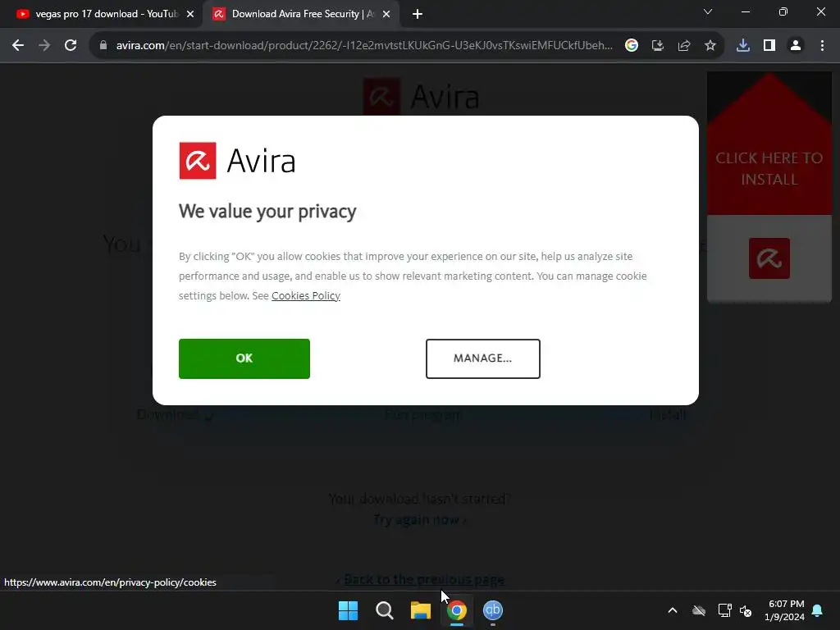Click Back to the previous page link
Screen dimensions: 840x630
(x=424, y=579)
